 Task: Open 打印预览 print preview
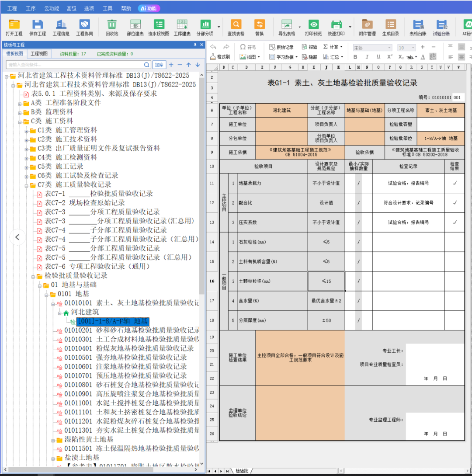(x=313, y=28)
